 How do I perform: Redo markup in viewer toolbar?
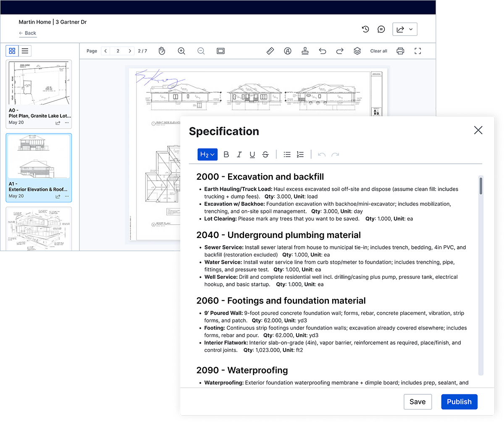click(x=340, y=51)
